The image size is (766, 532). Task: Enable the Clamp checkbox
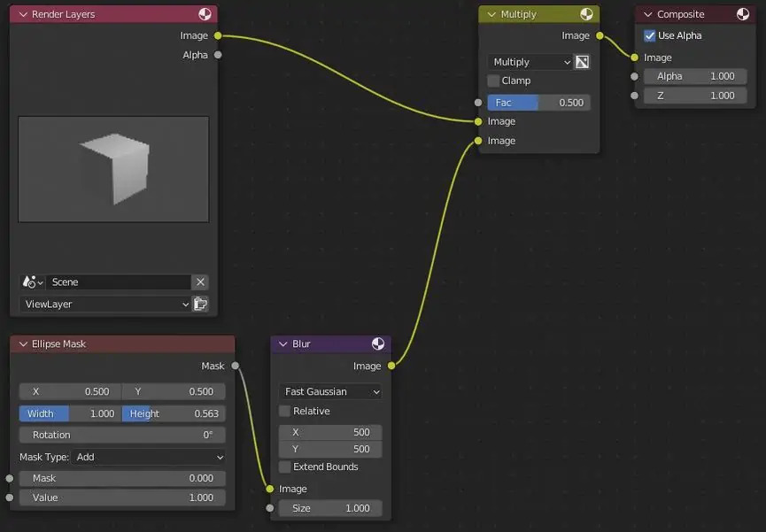(x=494, y=81)
